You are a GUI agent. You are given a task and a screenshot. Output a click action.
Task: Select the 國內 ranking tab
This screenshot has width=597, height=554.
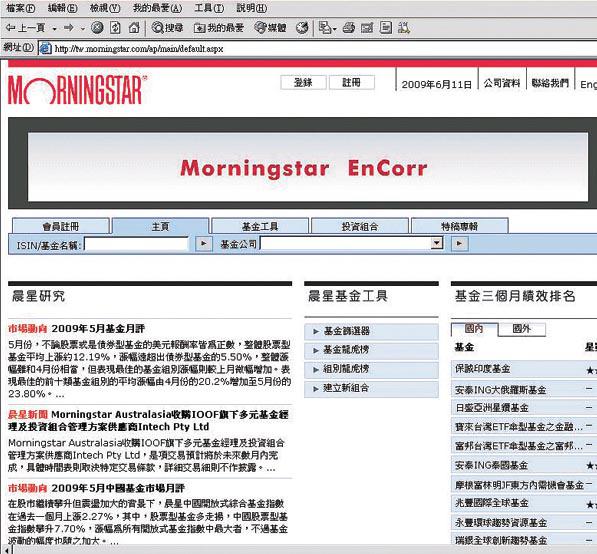pos(474,329)
